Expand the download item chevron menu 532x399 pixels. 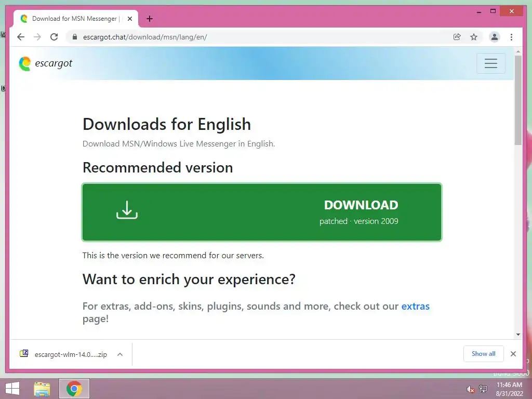[x=120, y=354]
